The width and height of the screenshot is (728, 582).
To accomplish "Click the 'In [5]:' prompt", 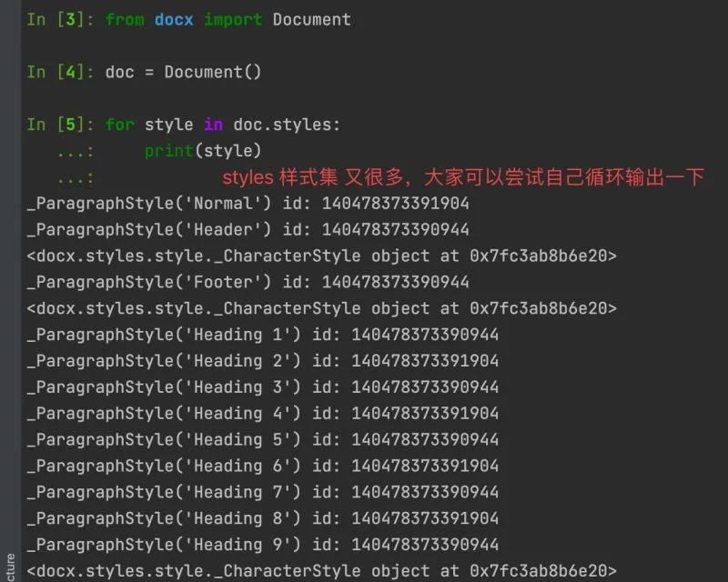I will [x=60, y=125].
